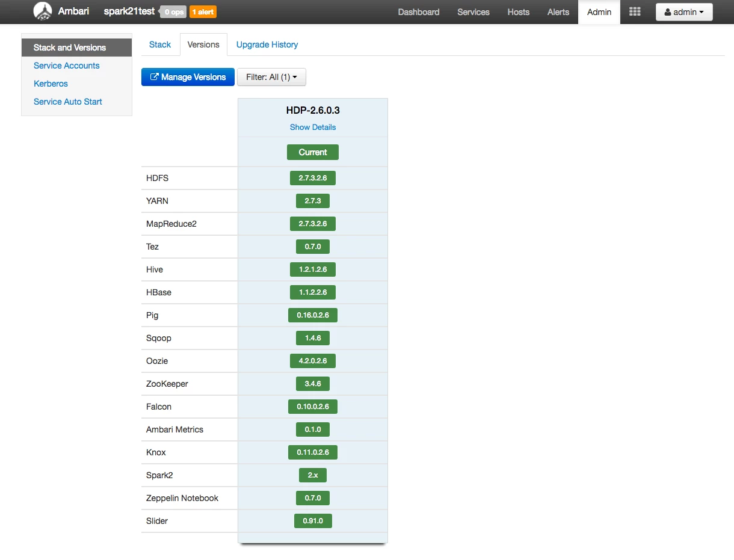Select the Admin menu item
Image resolution: width=734 pixels, height=560 pixels.
click(x=599, y=12)
